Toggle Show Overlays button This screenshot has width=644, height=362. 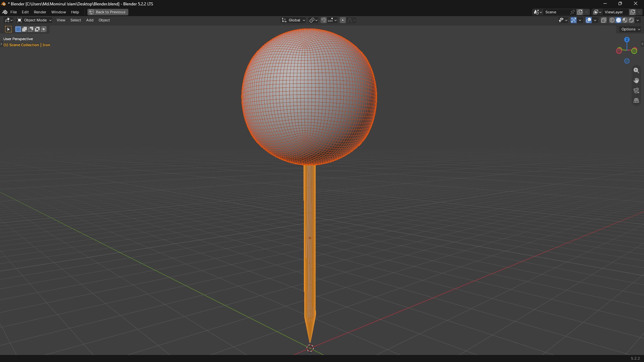589,20
